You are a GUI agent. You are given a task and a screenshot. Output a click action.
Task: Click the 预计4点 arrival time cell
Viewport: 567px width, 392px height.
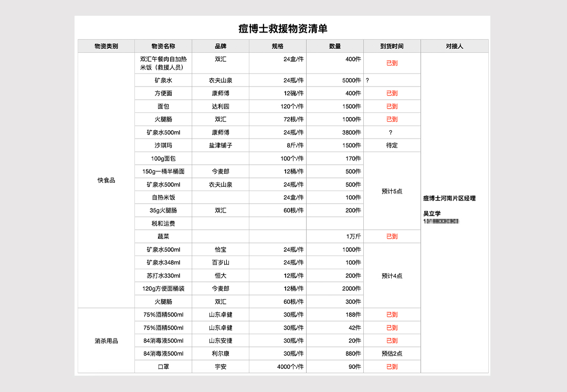click(x=392, y=276)
